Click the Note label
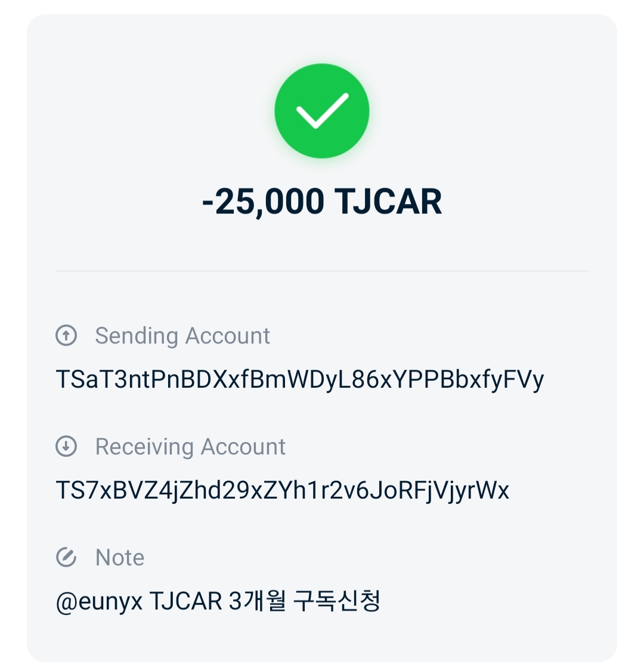Viewport: 644px width, 671px height. pos(120,558)
